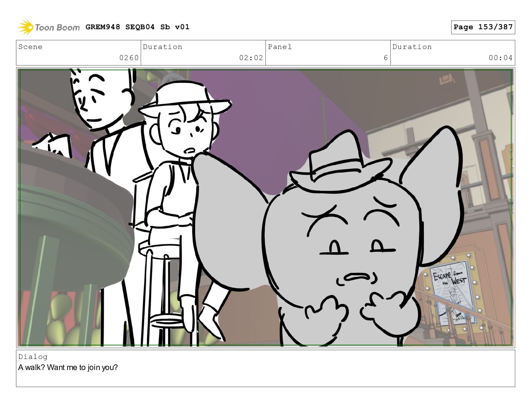
Task: Select the Dialog label
Action: pos(33,357)
